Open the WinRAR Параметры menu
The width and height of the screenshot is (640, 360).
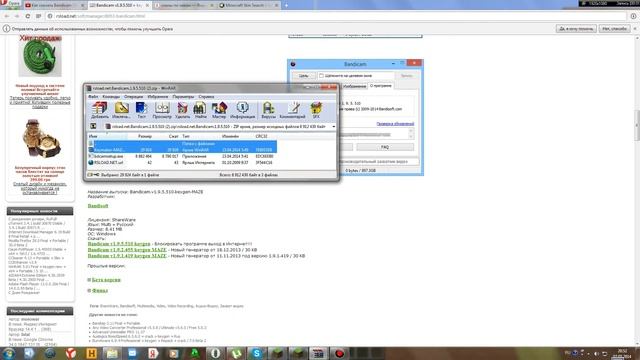tap(183, 97)
